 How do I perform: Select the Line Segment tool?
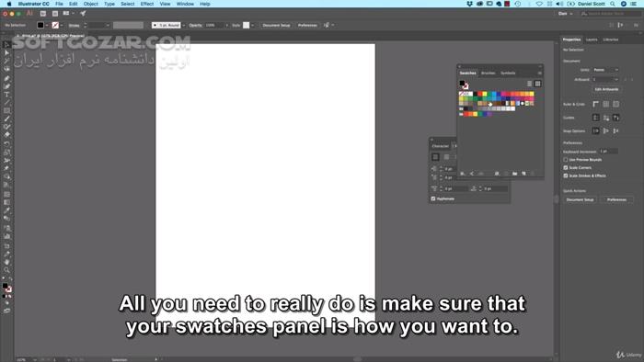6,103
